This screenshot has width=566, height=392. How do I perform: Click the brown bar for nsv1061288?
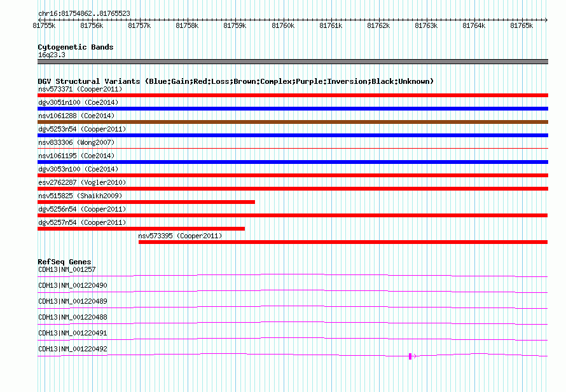pos(293,122)
